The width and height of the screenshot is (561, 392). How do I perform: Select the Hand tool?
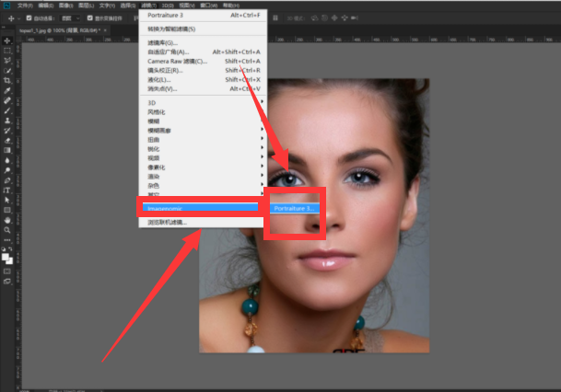click(7, 220)
